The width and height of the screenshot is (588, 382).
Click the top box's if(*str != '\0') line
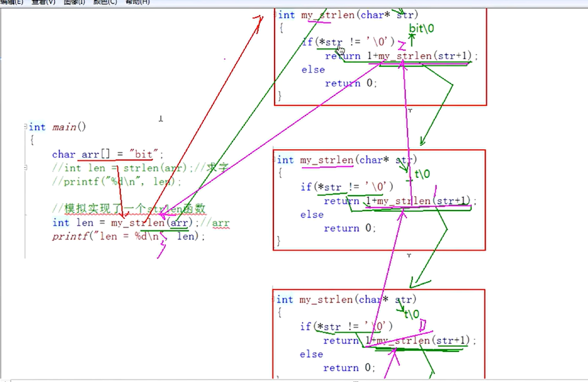[348, 42]
